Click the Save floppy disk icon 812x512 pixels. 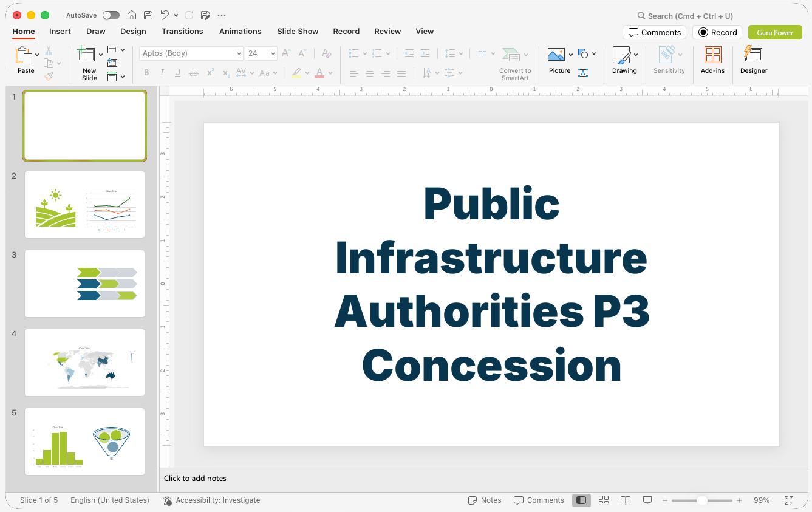[148, 15]
